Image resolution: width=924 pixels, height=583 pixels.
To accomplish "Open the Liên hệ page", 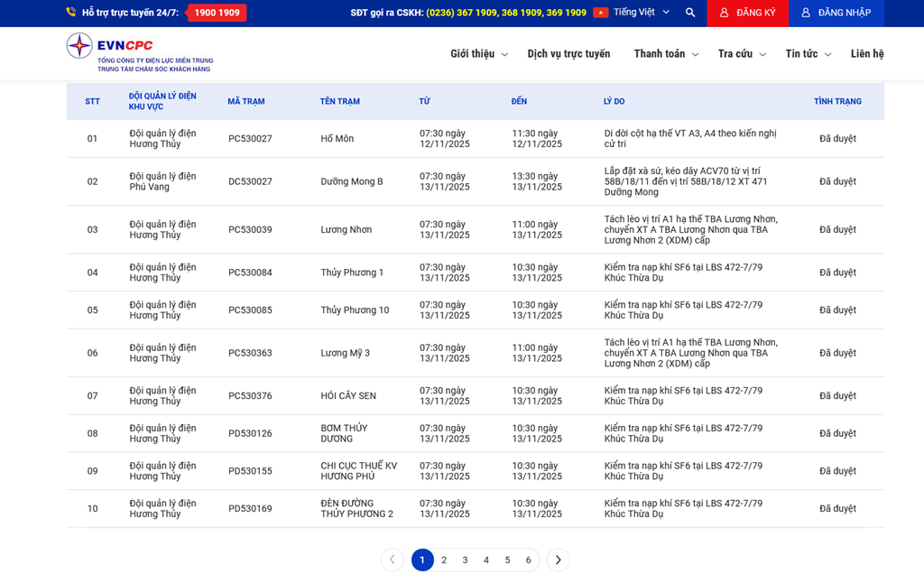I will tap(866, 54).
